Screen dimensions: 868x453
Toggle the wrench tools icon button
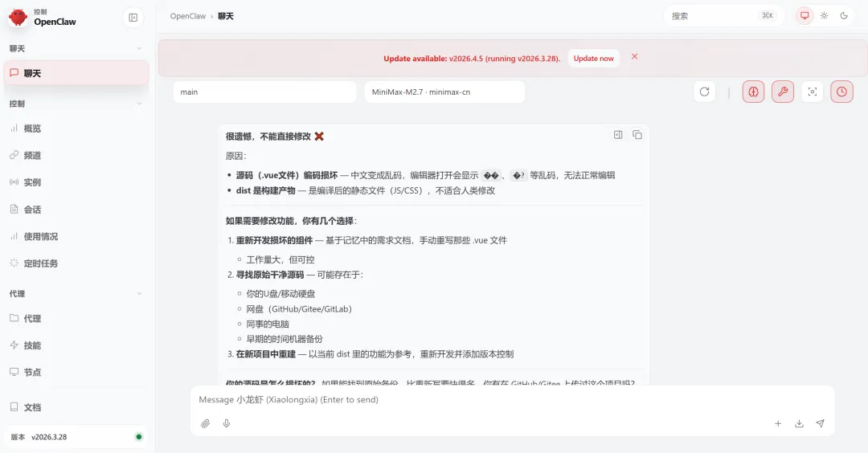pos(783,92)
